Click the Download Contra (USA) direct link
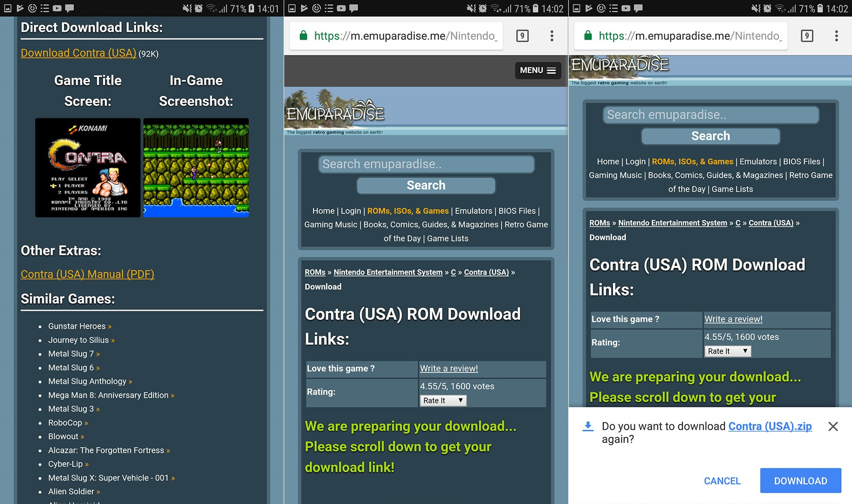Viewport: 852px width, 504px height. click(x=78, y=53)
